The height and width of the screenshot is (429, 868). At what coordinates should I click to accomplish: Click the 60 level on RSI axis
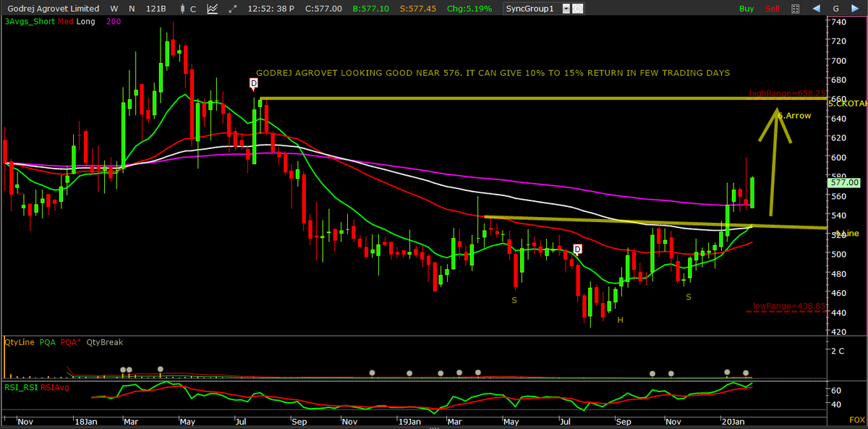[x=836, y=390]
